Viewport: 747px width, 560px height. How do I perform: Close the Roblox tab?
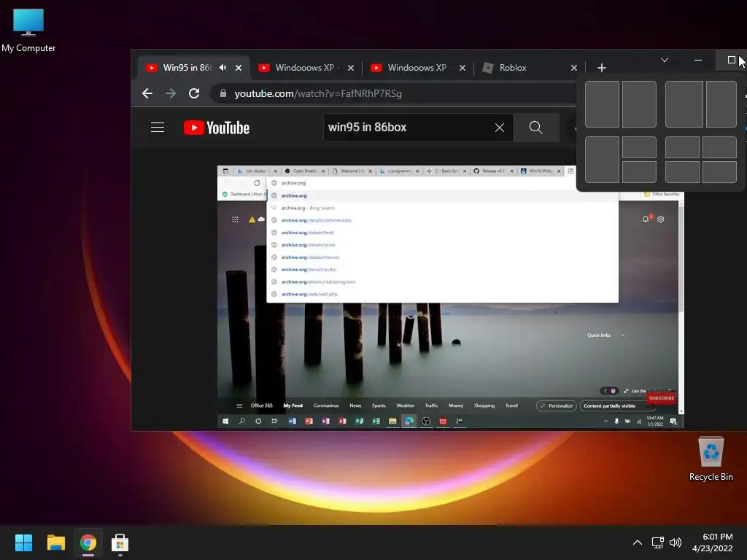[x=574, y=68]
